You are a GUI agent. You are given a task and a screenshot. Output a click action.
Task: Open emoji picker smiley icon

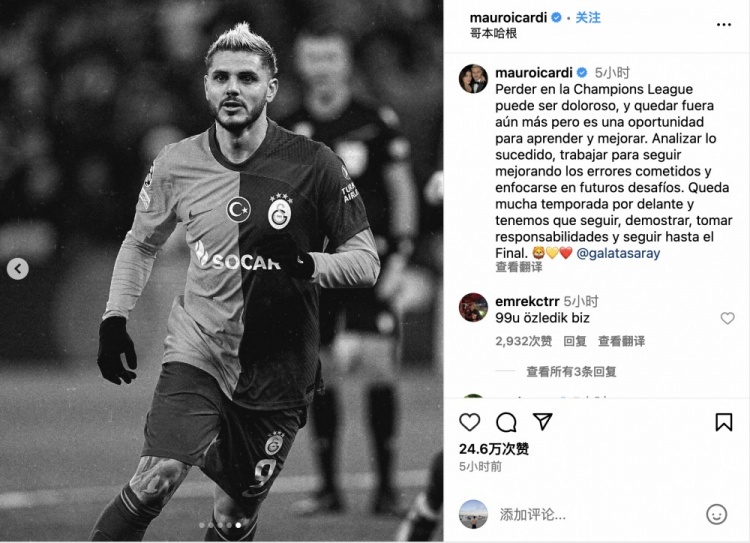717,514
